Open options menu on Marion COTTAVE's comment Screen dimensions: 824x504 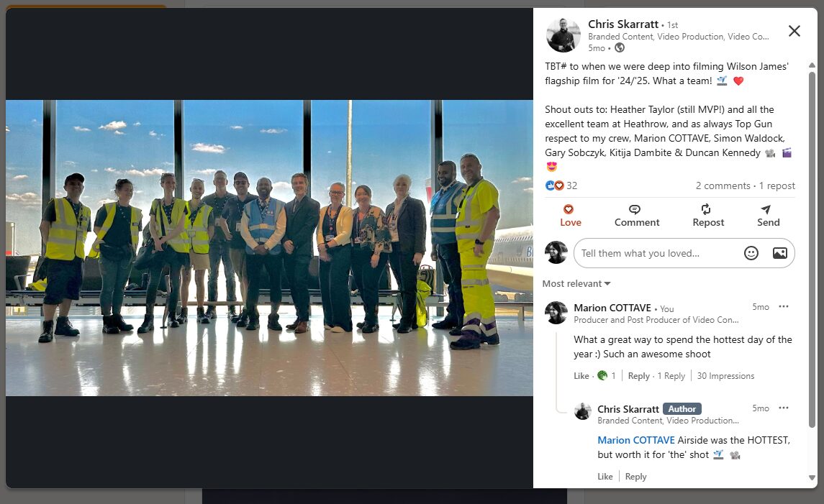tap(784, 306)
